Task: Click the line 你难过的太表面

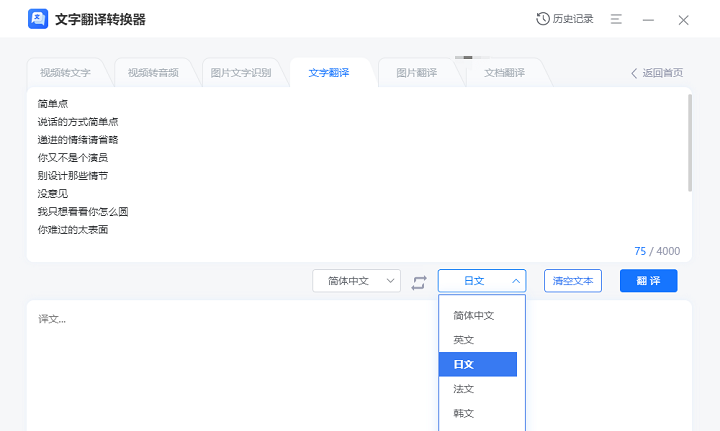Action: coord(73,229)
